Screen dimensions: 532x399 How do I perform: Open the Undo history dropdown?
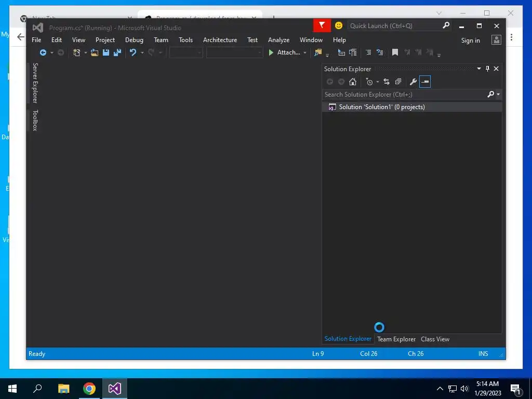142,53
